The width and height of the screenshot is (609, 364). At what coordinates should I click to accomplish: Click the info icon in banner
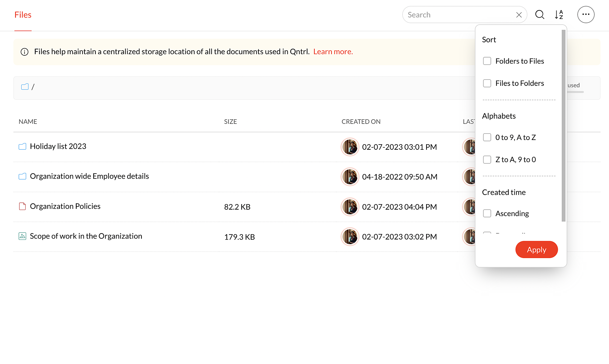coord(24,52)
